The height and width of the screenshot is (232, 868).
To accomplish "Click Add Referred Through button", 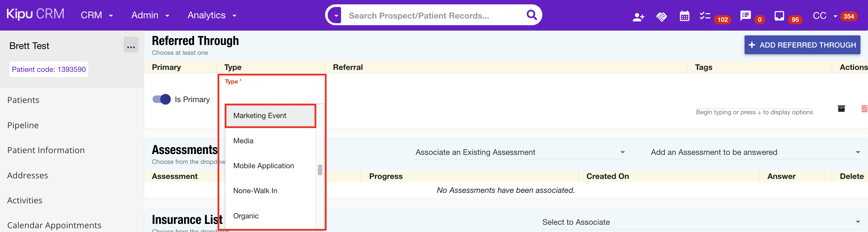I will click(x=802, y=45).
